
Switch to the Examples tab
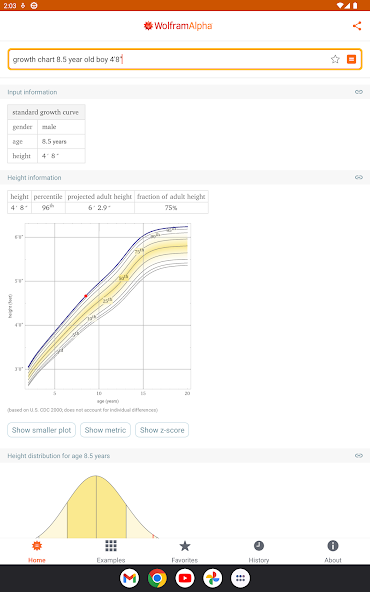111,551
